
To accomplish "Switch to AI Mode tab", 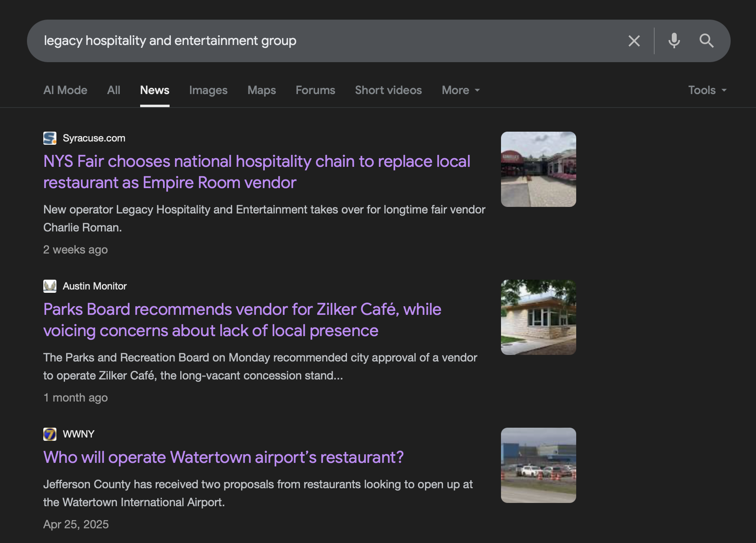I will (65, 90).
